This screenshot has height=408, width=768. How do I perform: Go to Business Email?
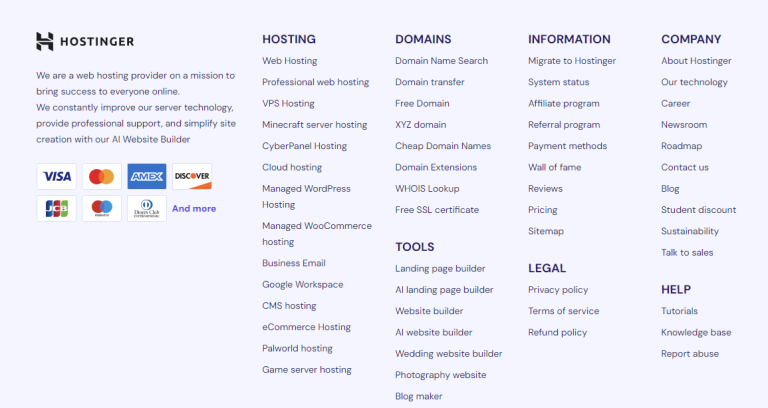[x=294, y=263]
